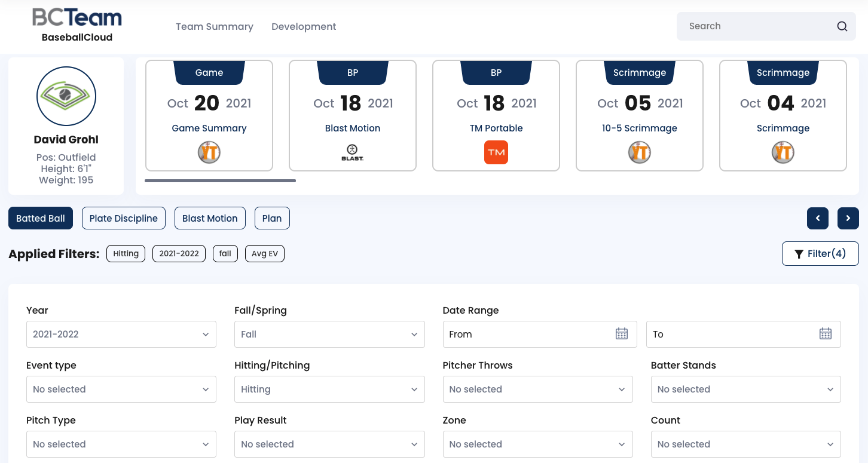The height and width of the screenshot is (463, 868).
Task: Click the search magnifier icon
Action: tap(842, 26)
